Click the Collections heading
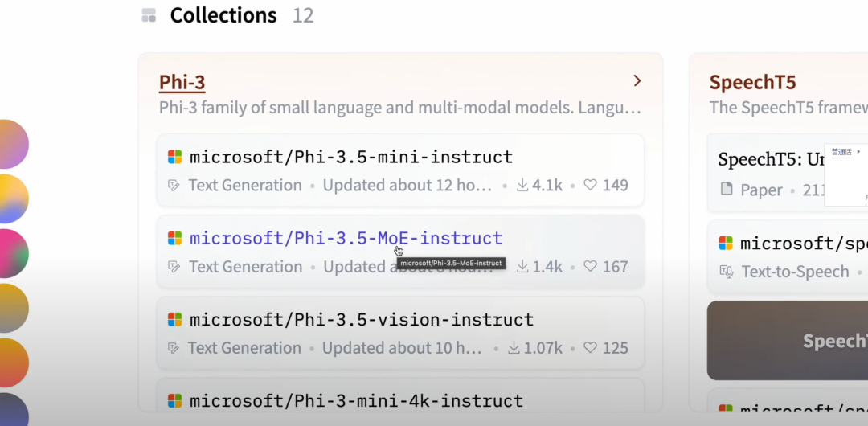868x426 pixels. coord(223,15)
